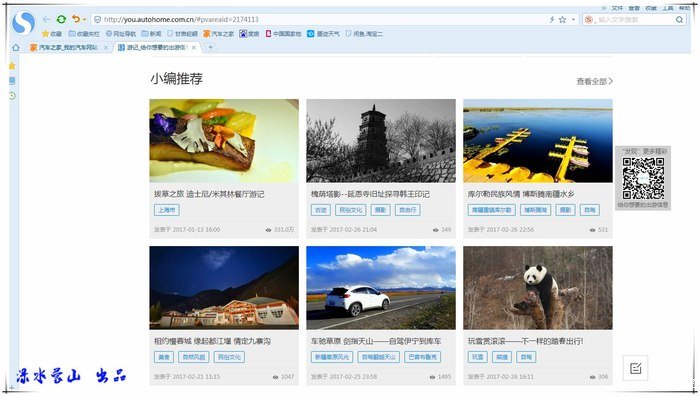This screenshot has height=396, width=700.
Task: Click the green refresh icon
Action: (61, 19)
